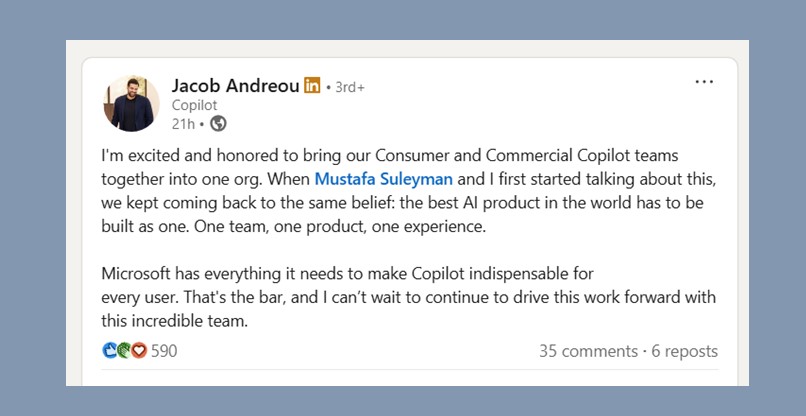
Task: Click the Copilot headline under the name
Action: (195, 105)
